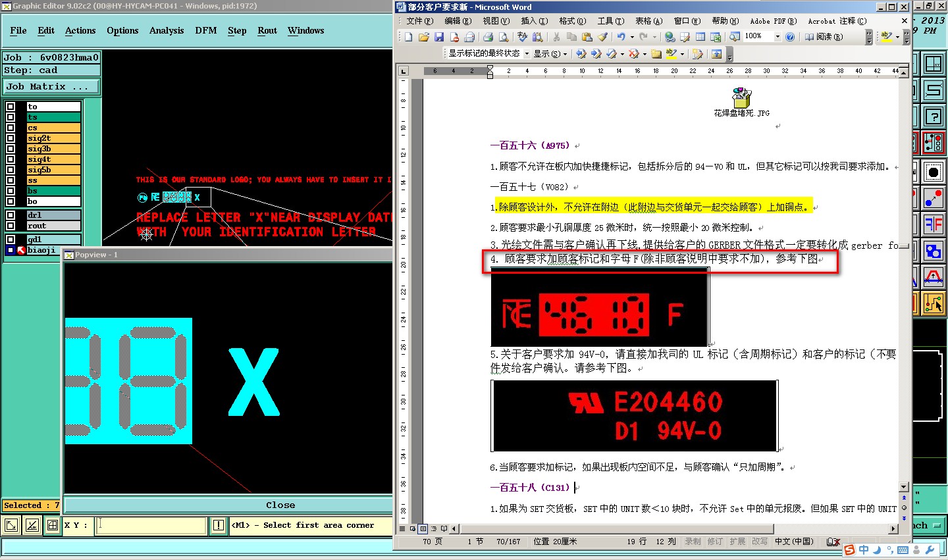Toggle visibility box of layer 'cs'
The width and height of the screenshot is (948, 560).
click(11, 128)
